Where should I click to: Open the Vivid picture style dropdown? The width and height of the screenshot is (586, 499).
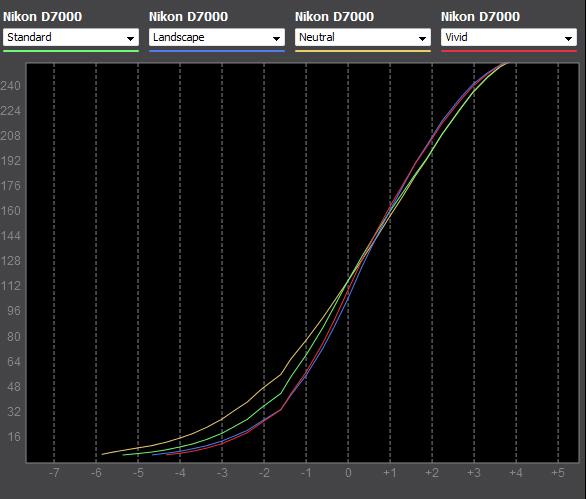click(509, 37)
